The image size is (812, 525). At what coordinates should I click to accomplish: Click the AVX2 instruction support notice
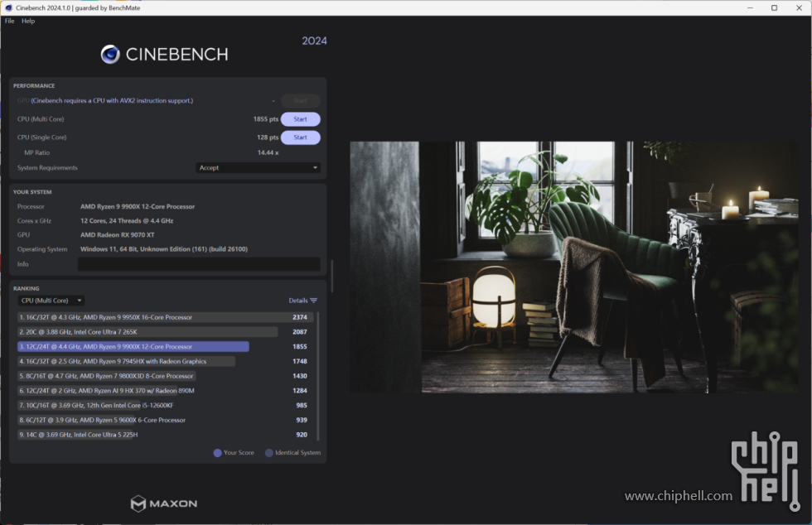(112, 100)
